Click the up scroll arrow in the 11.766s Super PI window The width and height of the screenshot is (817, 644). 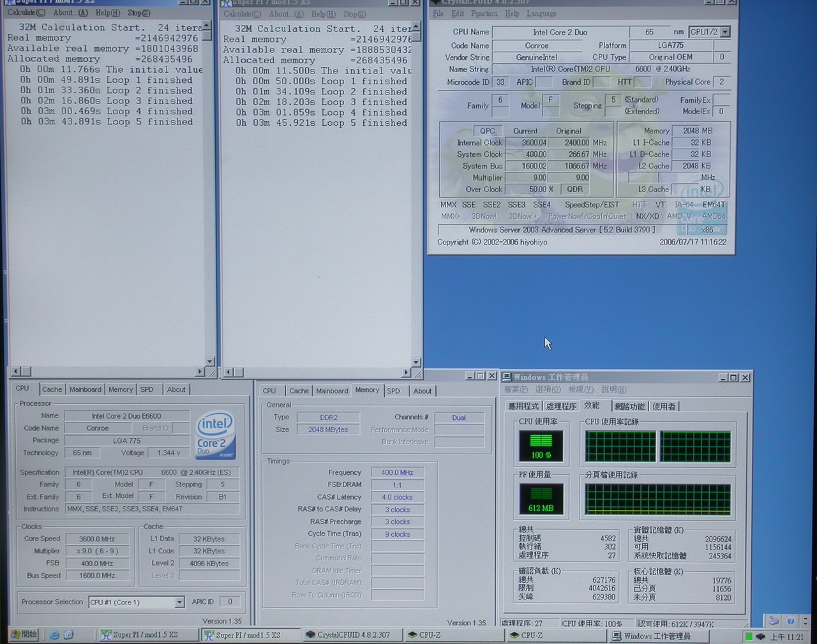(207, 26)
